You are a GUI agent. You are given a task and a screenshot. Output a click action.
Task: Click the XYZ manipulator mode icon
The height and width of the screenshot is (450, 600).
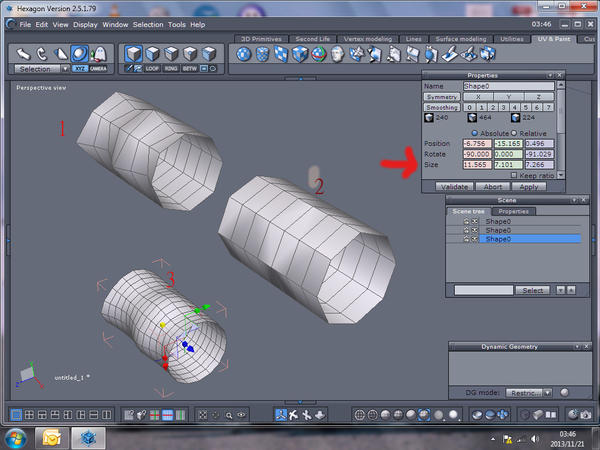coord(79,69)
